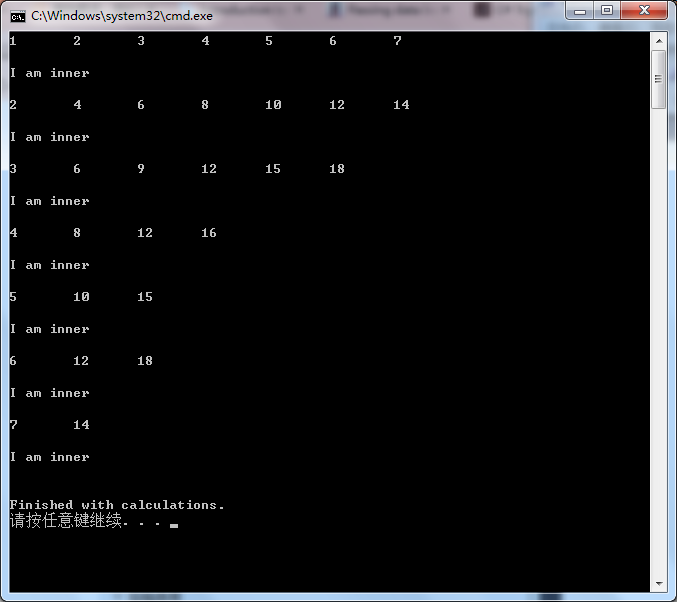The width and height of the screenshot is (677, 602).
Task: Click the number 14 in the row starting with 7
Action: (81, 425)
